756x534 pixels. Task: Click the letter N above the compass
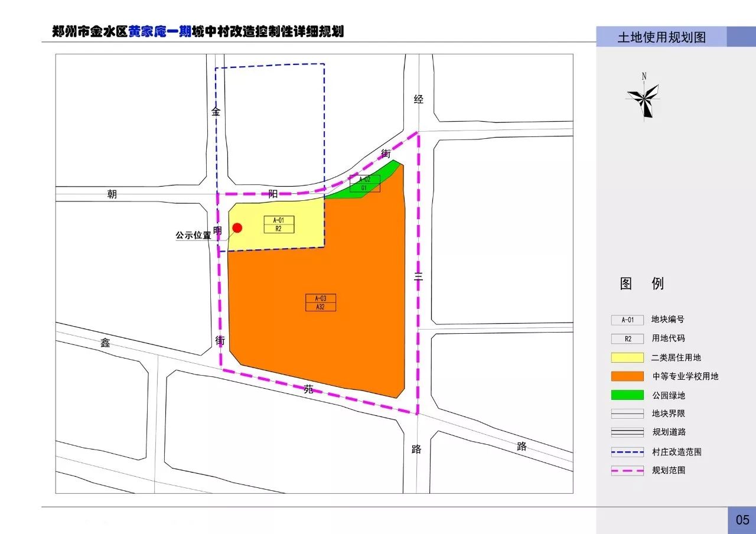[644, 76]
